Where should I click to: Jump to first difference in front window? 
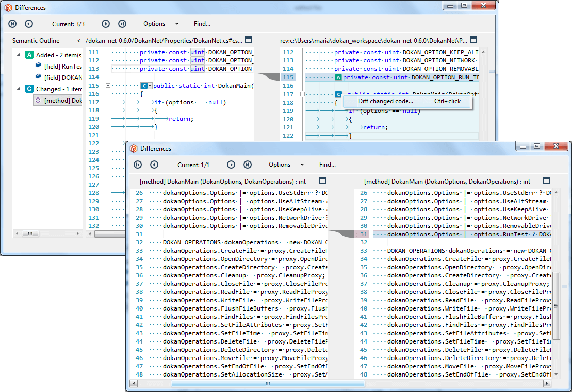(x=138, y=165)
